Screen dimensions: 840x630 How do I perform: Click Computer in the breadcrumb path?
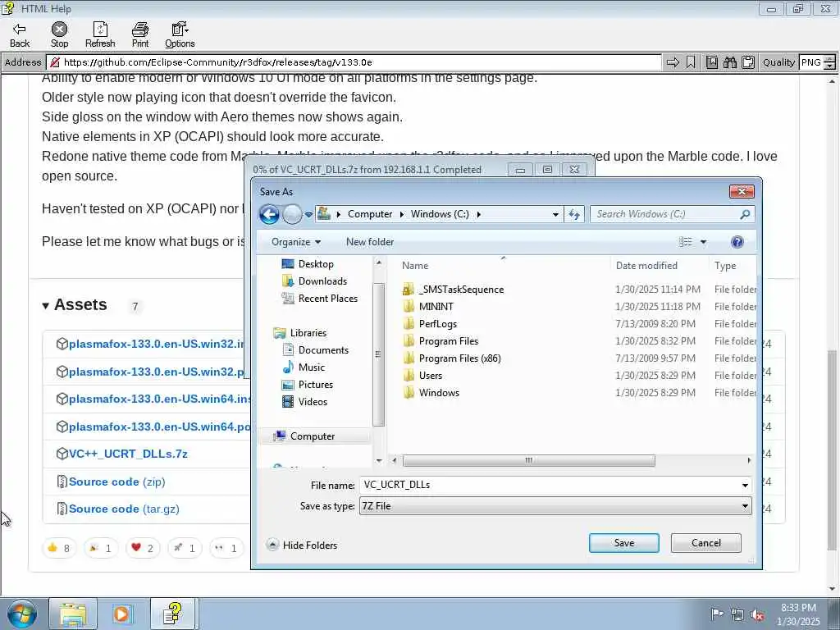click(370, 214)
